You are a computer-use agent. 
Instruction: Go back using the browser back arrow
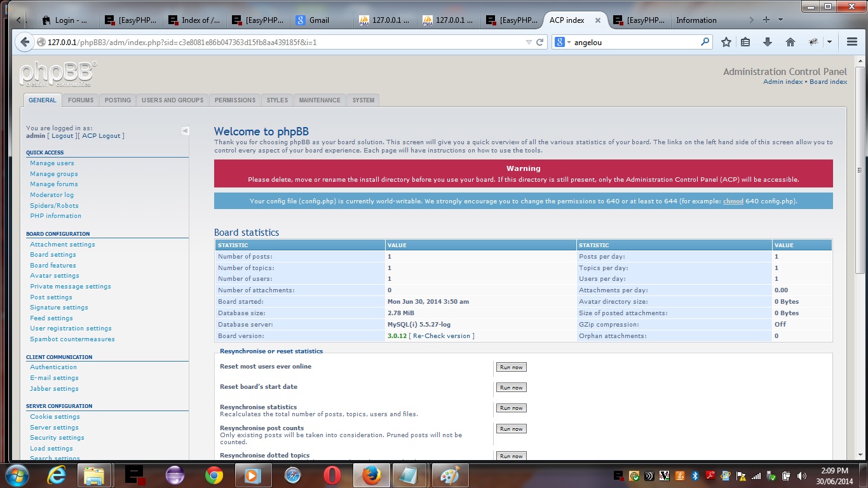pyautogui.click(x=24, y=42)
